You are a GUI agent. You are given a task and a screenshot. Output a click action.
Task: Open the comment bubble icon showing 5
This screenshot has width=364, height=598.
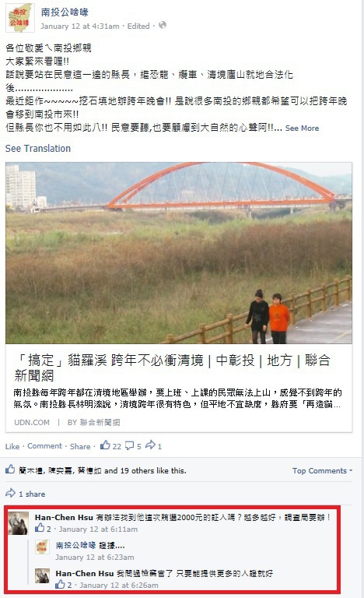pyautogui.click(x=130, y=445)
